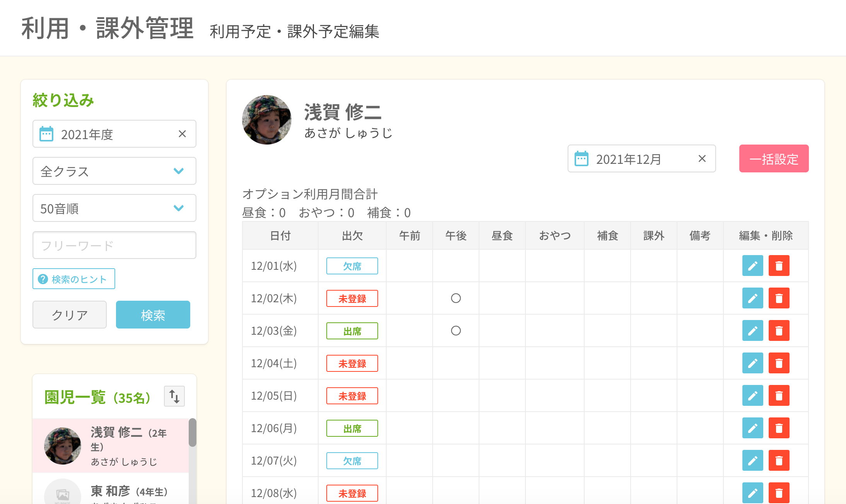Click the 備考 column header
Viewport: 846px width, 504px height.
(x=700, y=235)
